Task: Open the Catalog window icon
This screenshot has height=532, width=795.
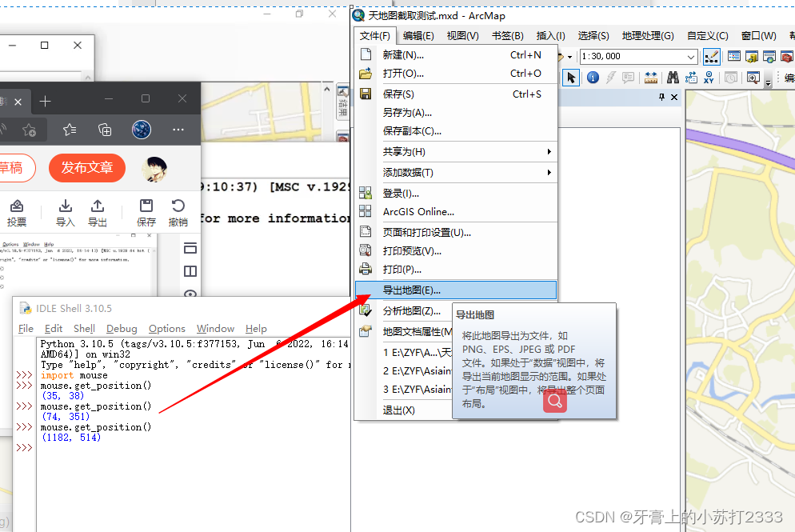Action: (x=752, y=56)
